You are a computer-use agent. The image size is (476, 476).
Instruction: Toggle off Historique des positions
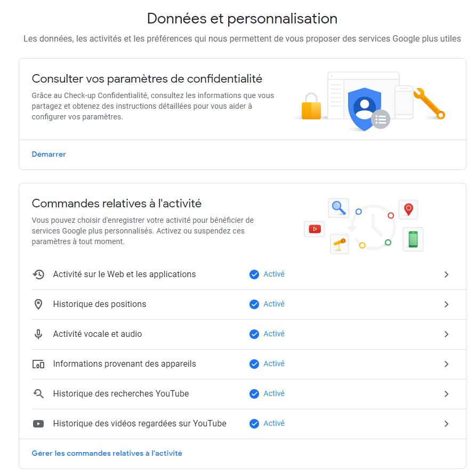(x=447, y=304)
